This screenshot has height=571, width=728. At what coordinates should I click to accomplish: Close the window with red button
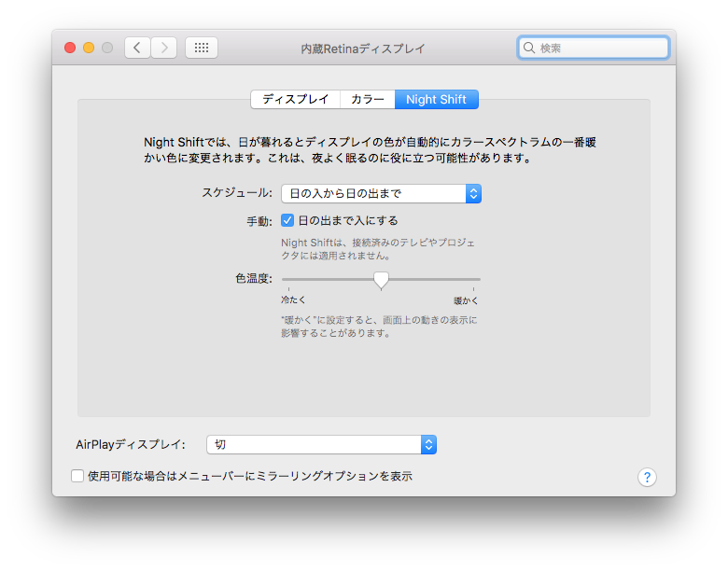(x=70, y=48)
